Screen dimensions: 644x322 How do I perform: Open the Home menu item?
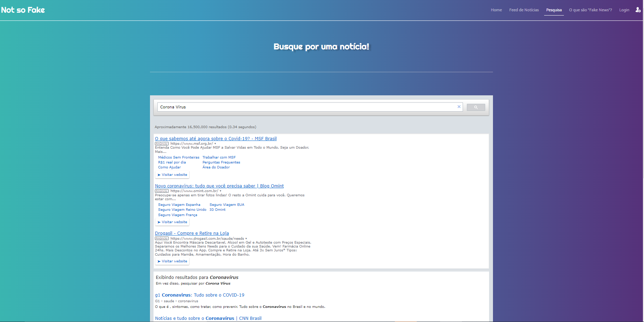coord(496,10)
